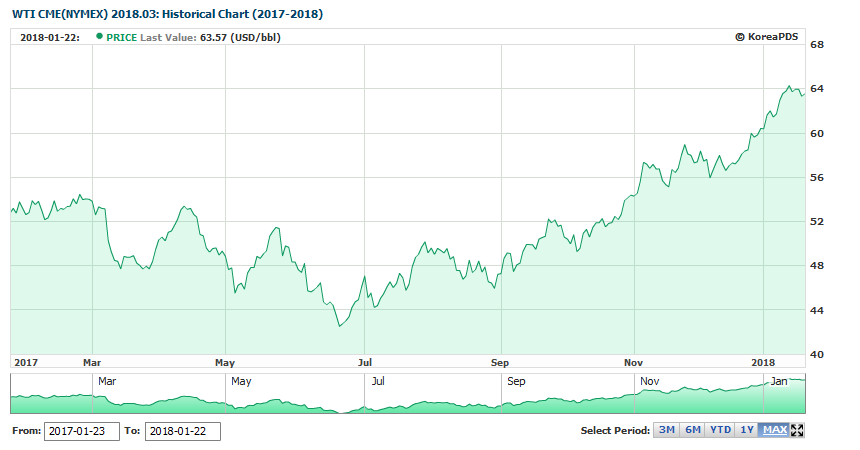Click the fullscreen expand icon
Viewport: 860px width, 450px height.
click(x=797, y=430)
